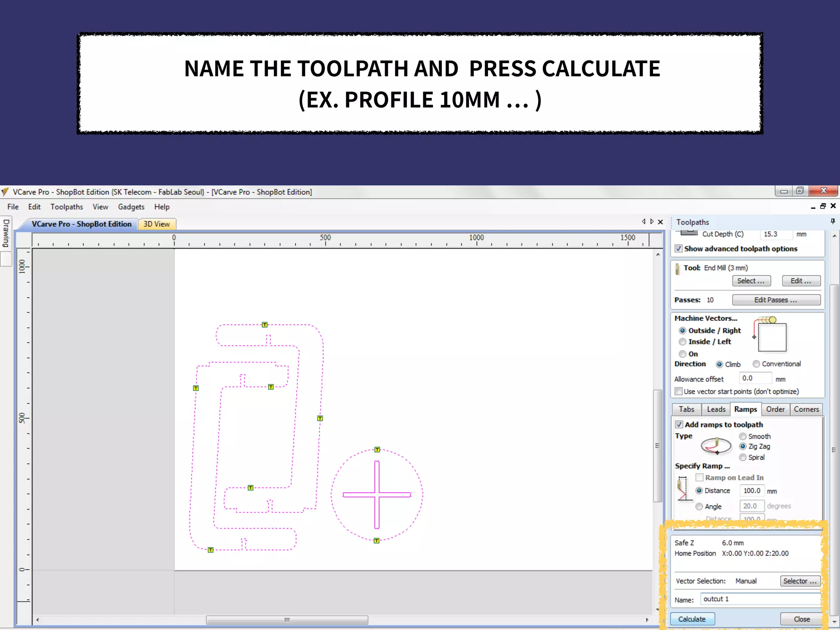Uncheck Show advanced toolpath options
The image size is (840, 630).
(679, 249)
